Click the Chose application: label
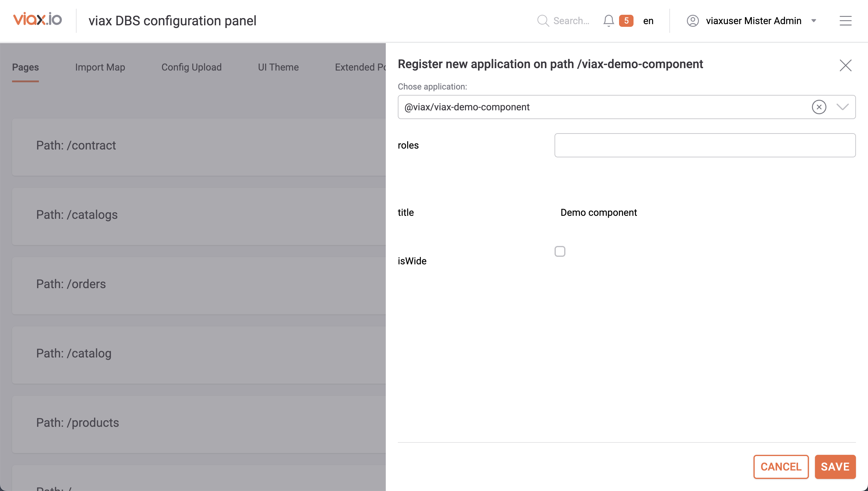Image resolution: width=868 pixels, height=491 pixels. 432,87
